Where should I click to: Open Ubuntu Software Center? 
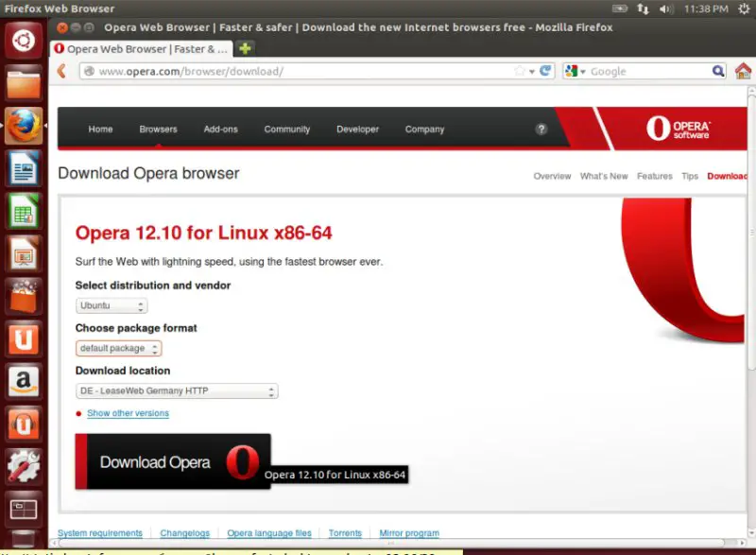(x=23, y=296)
